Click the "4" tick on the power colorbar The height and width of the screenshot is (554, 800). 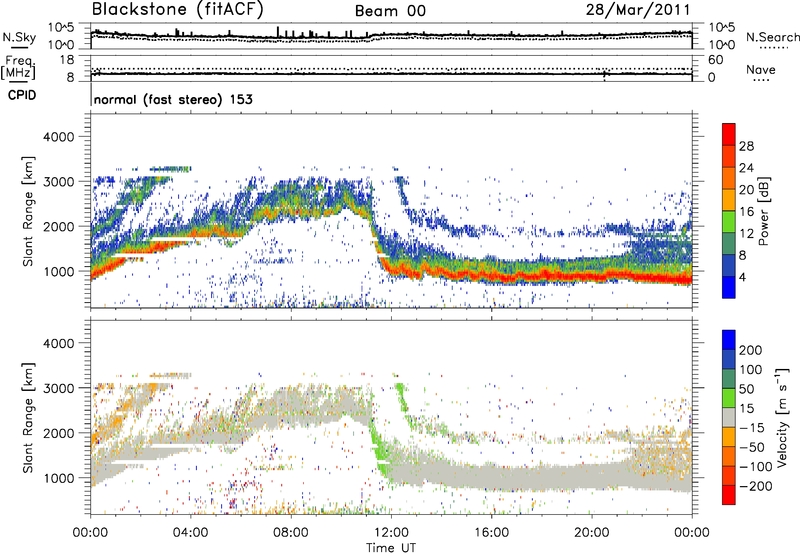coord(743,278)
